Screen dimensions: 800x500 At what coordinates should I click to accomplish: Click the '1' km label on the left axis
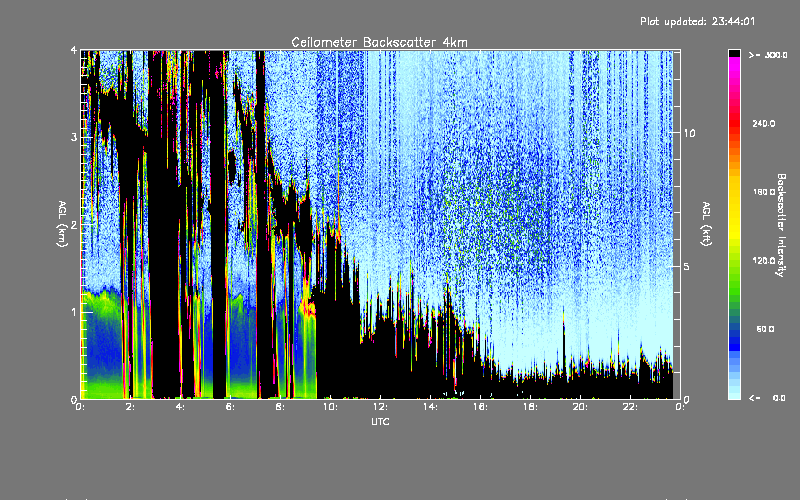click(74, 312)
